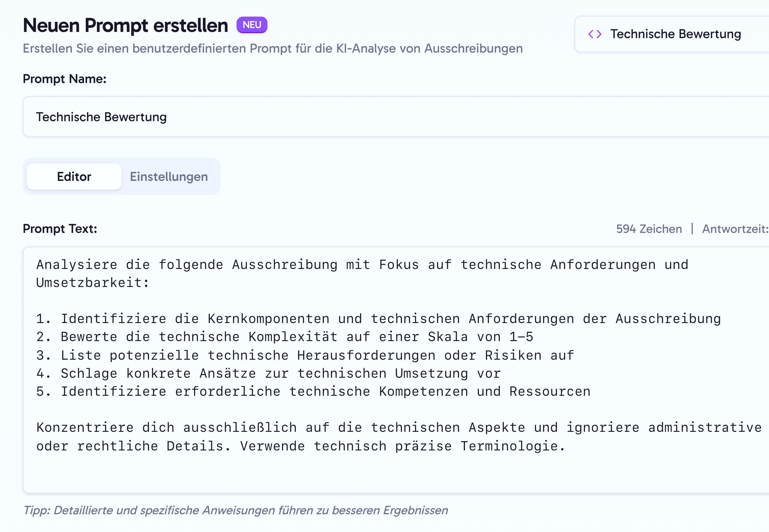Click the Prompt Name label
Screen dimensions: 769x532
tap(65, 79)
